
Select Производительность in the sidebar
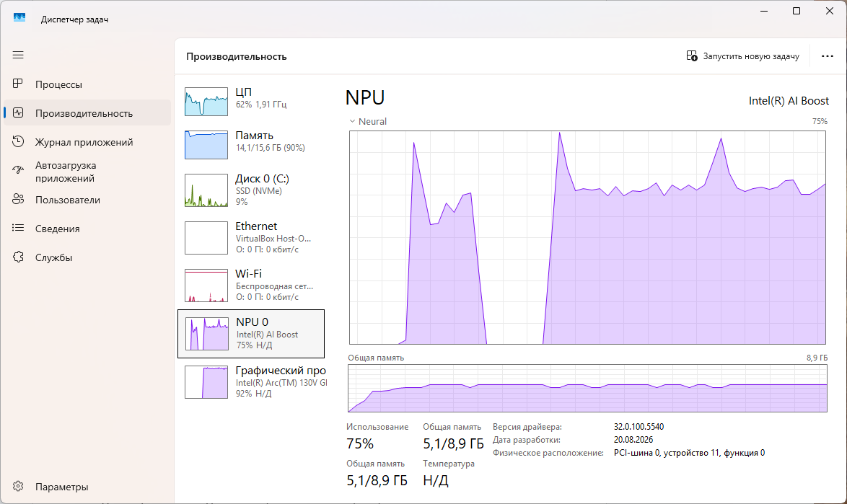pyautogui.click(x=87, y=112)
